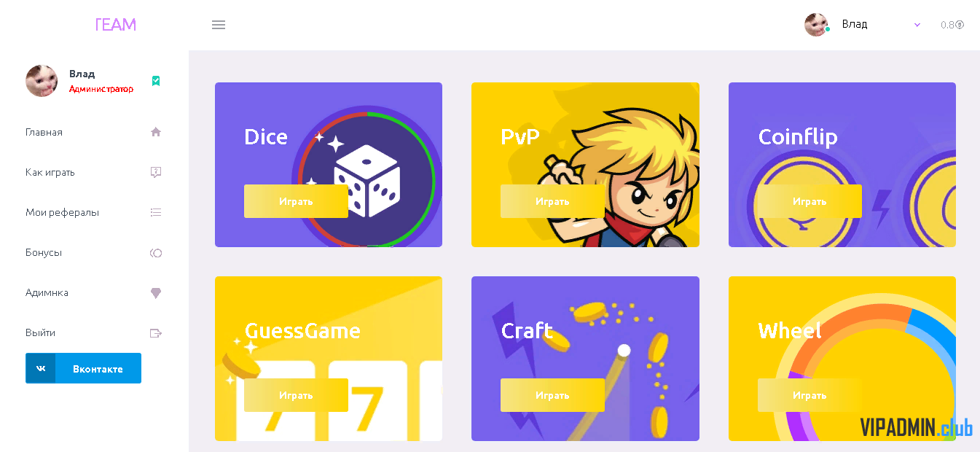Viewport: 980px width, 452px height.
Task: Click Играть on the Craft card
Action: coord(552,395)
